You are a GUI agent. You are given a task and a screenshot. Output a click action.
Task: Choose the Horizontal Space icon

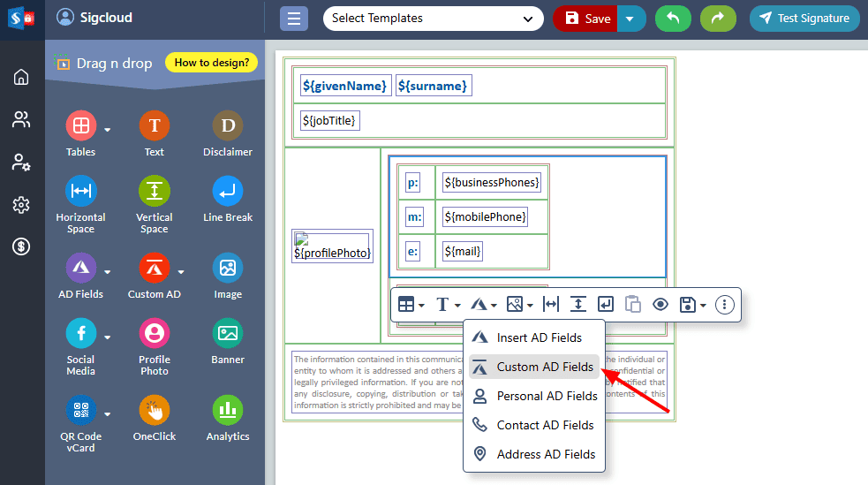(80, 192)
